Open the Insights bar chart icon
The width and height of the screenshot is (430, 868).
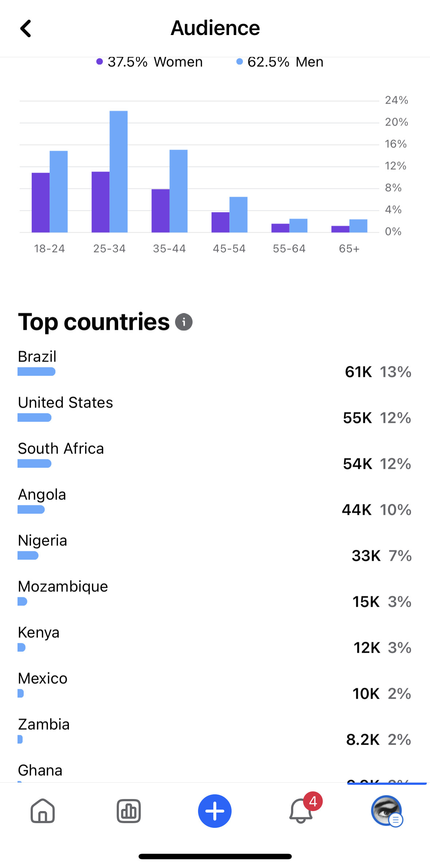point(129,811)
